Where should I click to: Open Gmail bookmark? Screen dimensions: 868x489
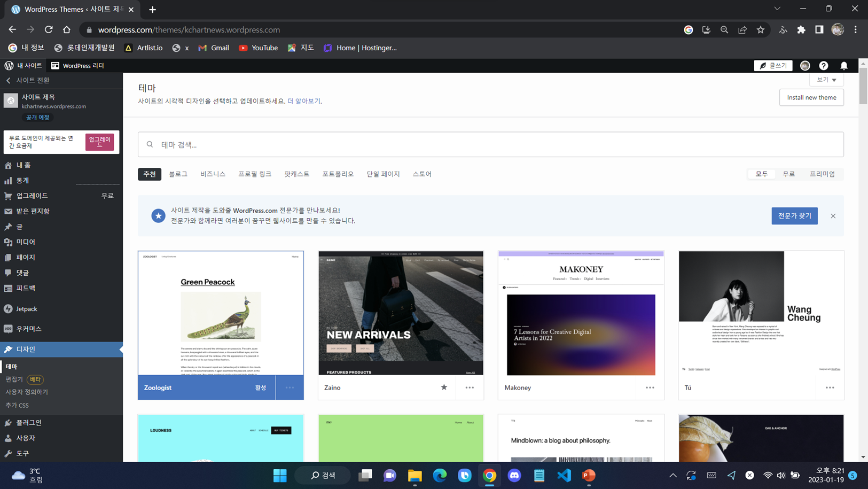coord(214,48)
